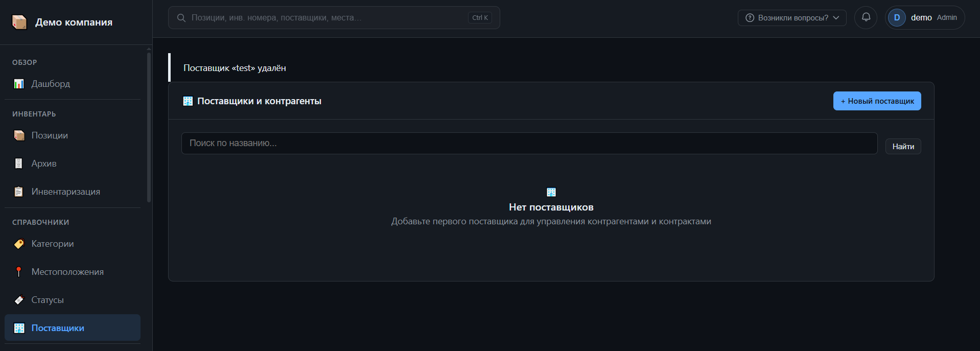Expand the Возникли вопросы? dropdown
Image resolution: width=980 pixels, height=351 pixels.
[x=792, y=17]
